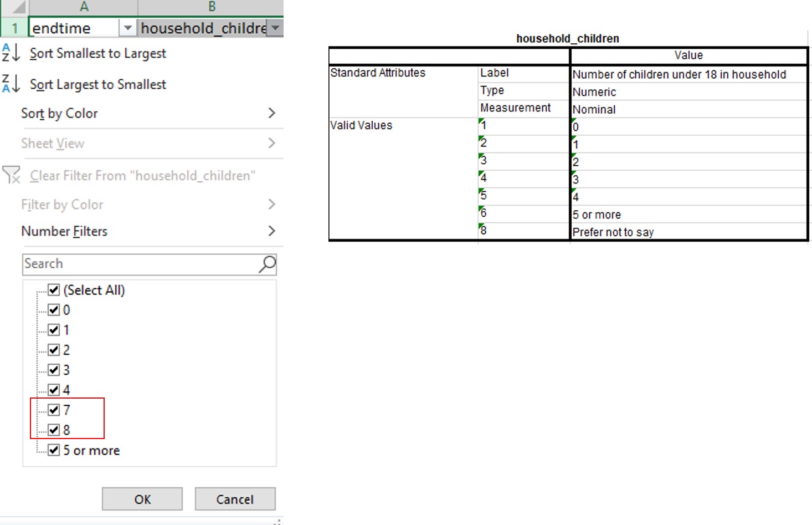The height and width of the screenshot is (525, 812).
Task: Expand the Sort by Color submenu arrow
Action: pyautogui.click(x=271, y=113)
